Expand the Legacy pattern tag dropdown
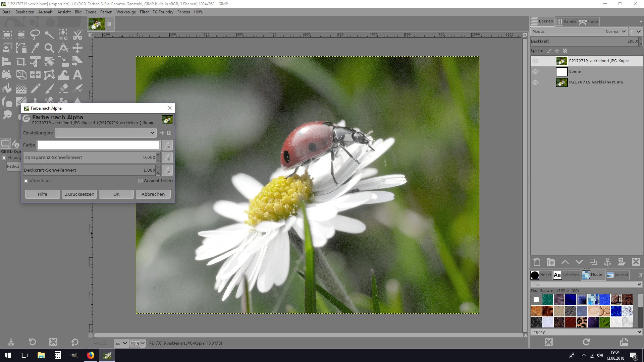Image resolution: width=644 pixels, height=362 pixels. (639, 332)
